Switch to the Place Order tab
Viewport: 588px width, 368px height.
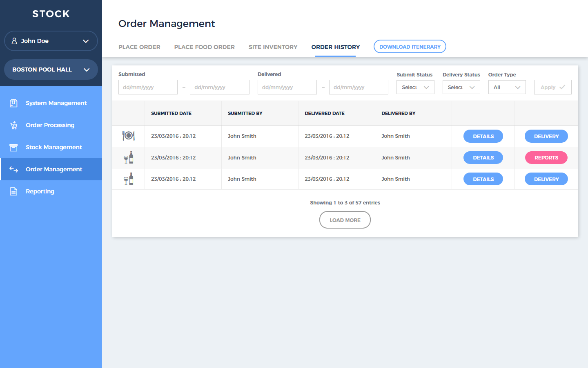tap(139, 47)
